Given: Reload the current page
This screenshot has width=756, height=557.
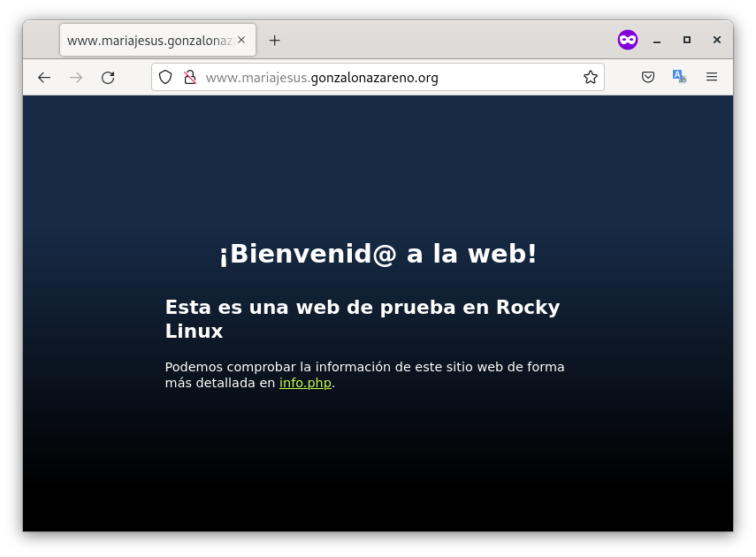Looking at the screenshot, I should click(108, 78).
